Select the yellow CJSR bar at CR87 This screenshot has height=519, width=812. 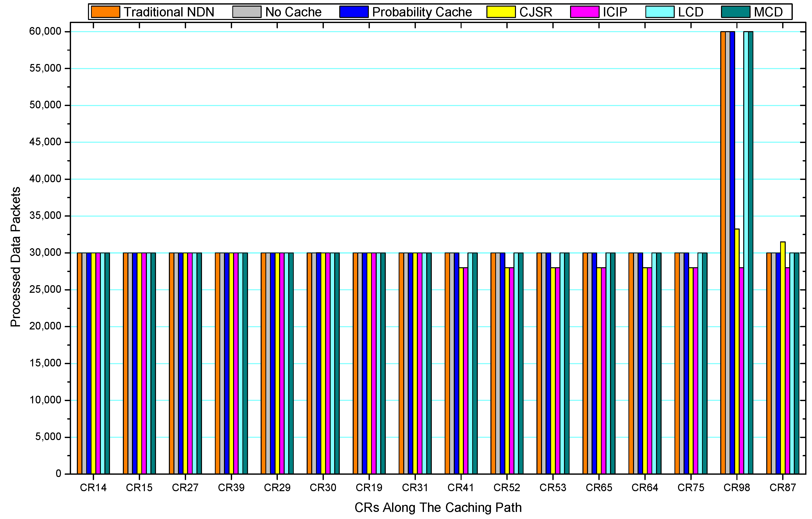pos(783,358)
